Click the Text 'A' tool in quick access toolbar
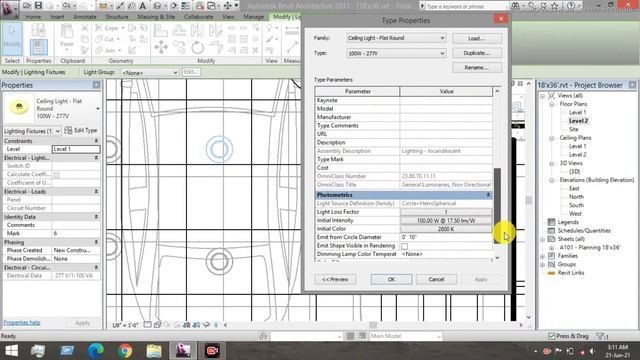Viewport: 640px width, 360px height. [x=143, y=6]
